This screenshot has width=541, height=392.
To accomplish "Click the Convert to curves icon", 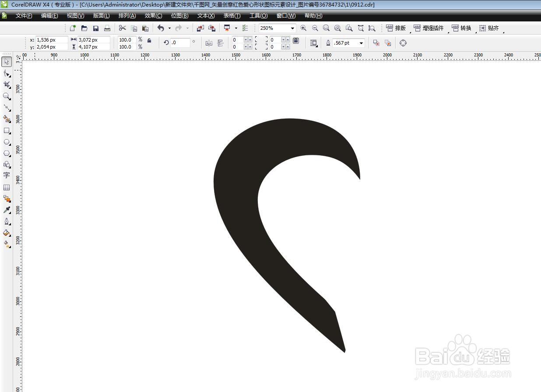I will click(403, 43).
